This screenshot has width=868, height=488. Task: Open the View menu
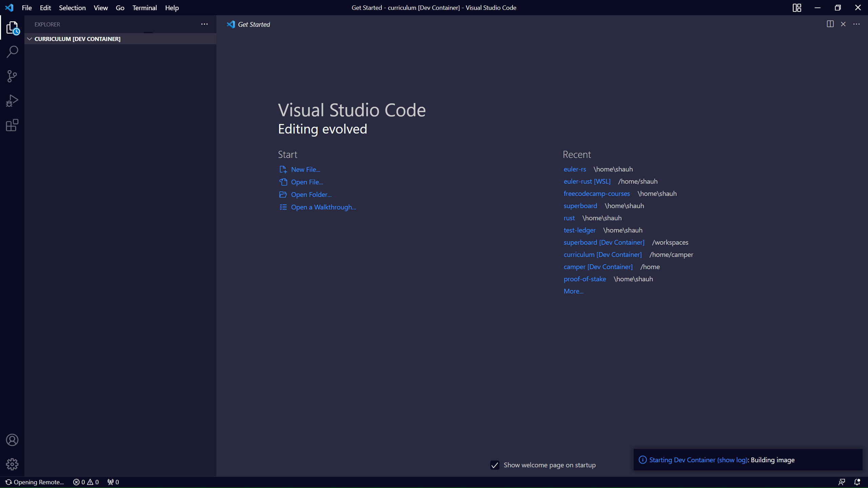click(101, 7)
